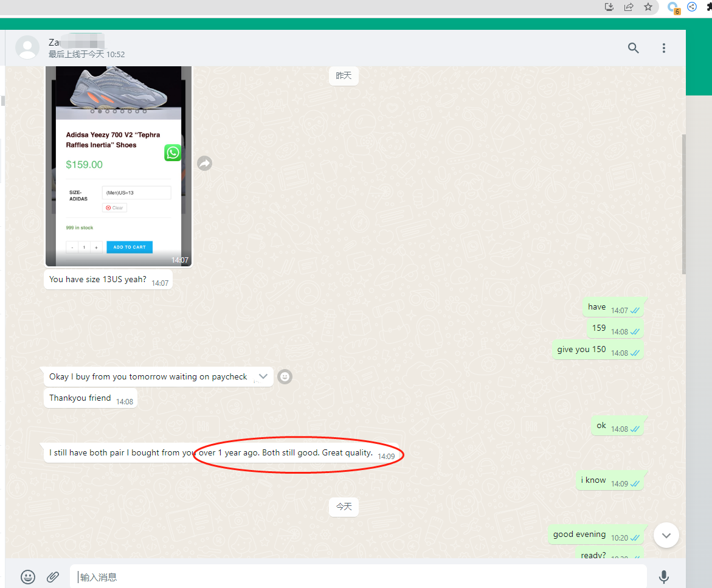Open the chat menu three-dot icon
This screenshot has width=712, height=588.
point(663,48)
